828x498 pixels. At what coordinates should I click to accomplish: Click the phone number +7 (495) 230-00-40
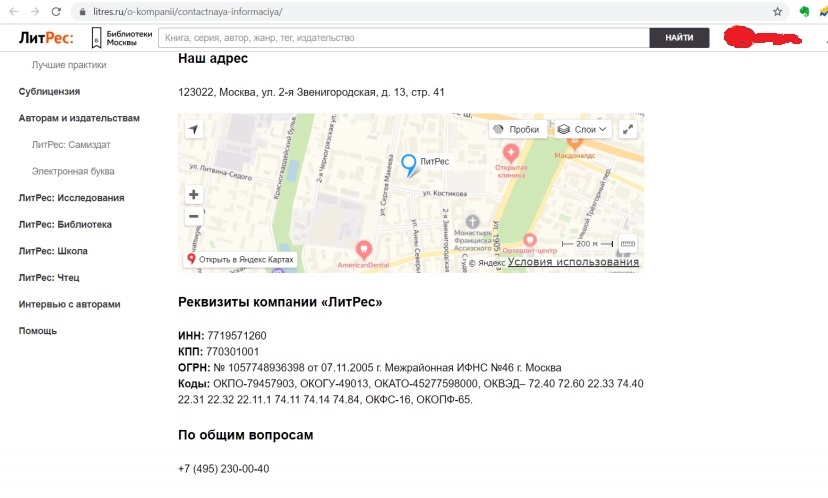tap(223, 469)
